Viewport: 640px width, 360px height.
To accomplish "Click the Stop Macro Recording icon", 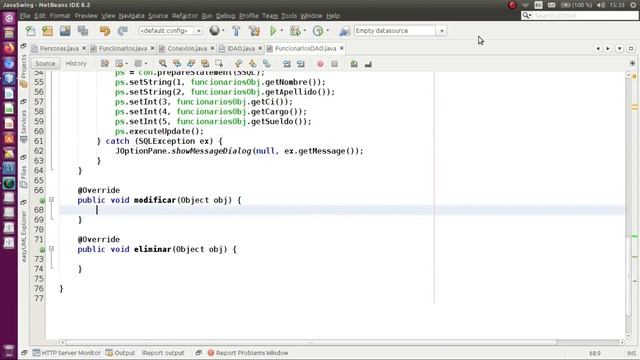I will [x=334, y=64].
